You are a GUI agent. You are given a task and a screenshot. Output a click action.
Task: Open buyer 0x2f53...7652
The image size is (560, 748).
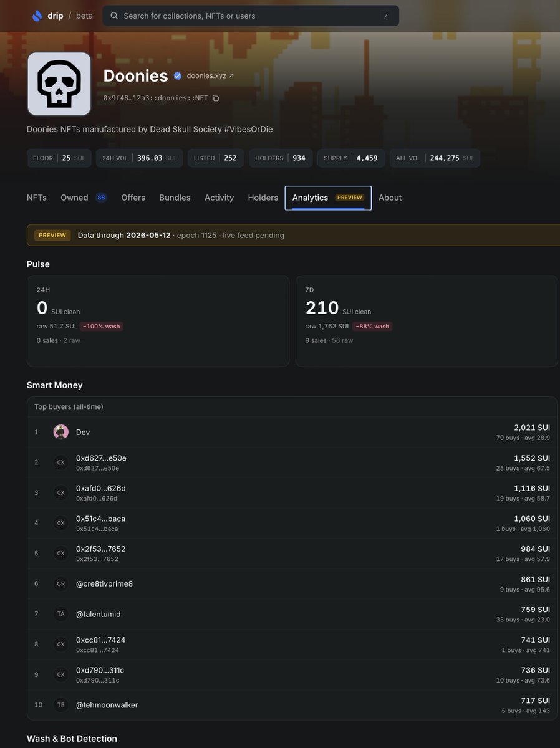[x=101, y=549]
